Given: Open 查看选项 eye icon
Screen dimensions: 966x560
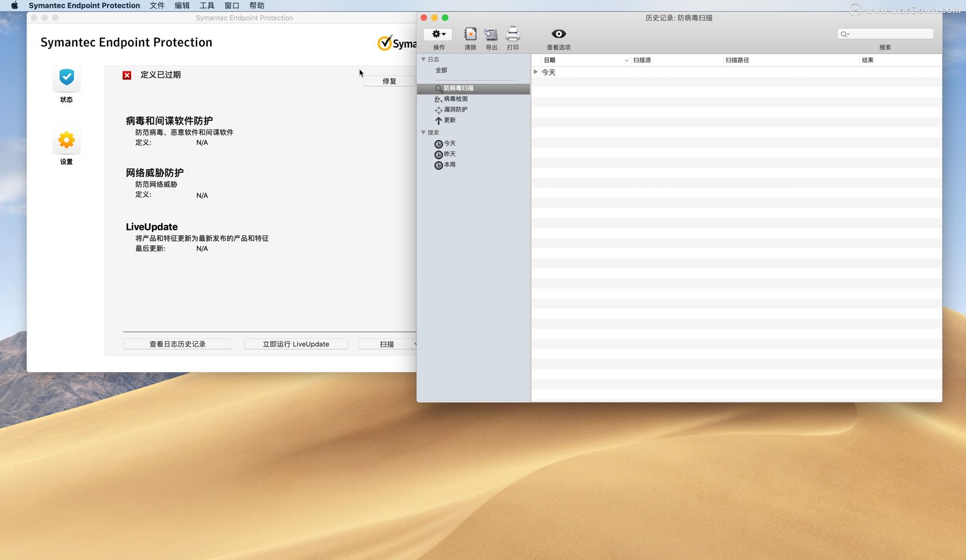Looking at the screenshot, I should tap(559, 34).
